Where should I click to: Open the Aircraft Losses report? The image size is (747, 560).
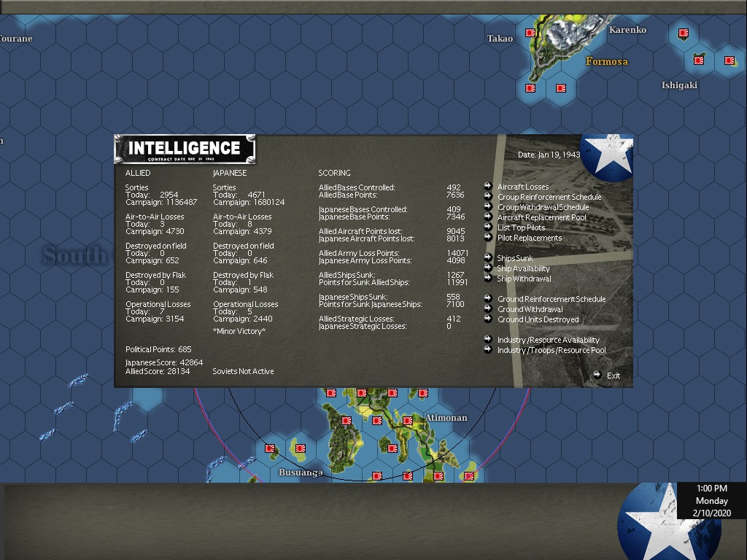pos(523,187)
